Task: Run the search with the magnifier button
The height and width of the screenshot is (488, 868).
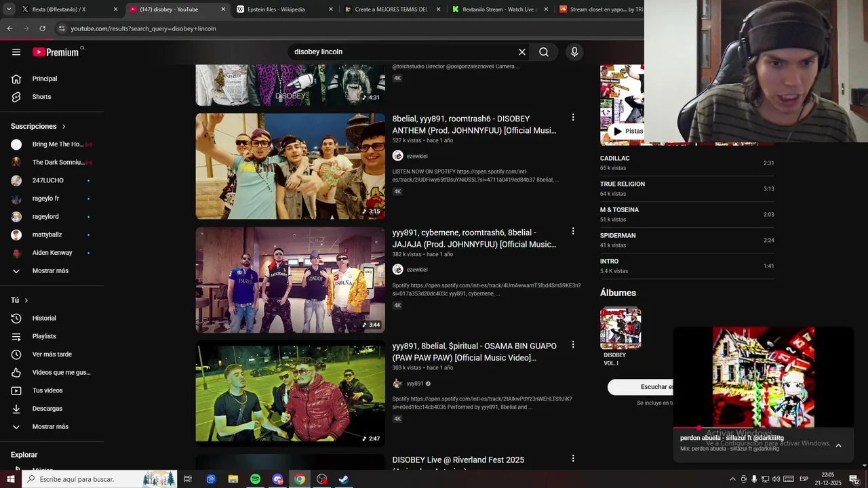Action: (544, 52)
